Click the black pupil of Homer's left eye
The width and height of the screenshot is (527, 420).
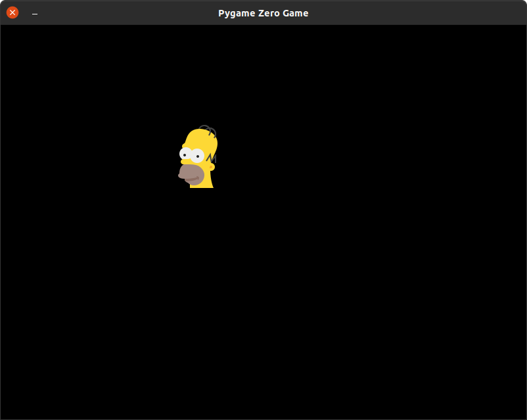(184, 155)
